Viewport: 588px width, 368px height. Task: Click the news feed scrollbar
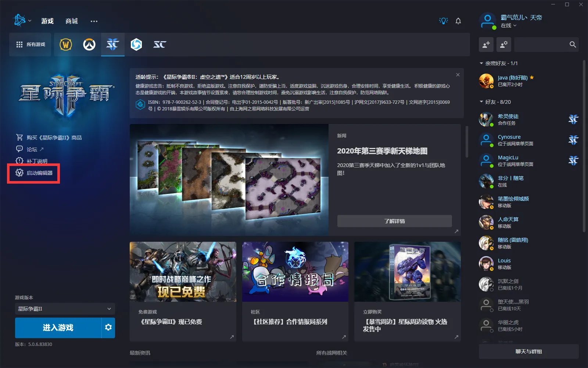[x=467, y=142]
